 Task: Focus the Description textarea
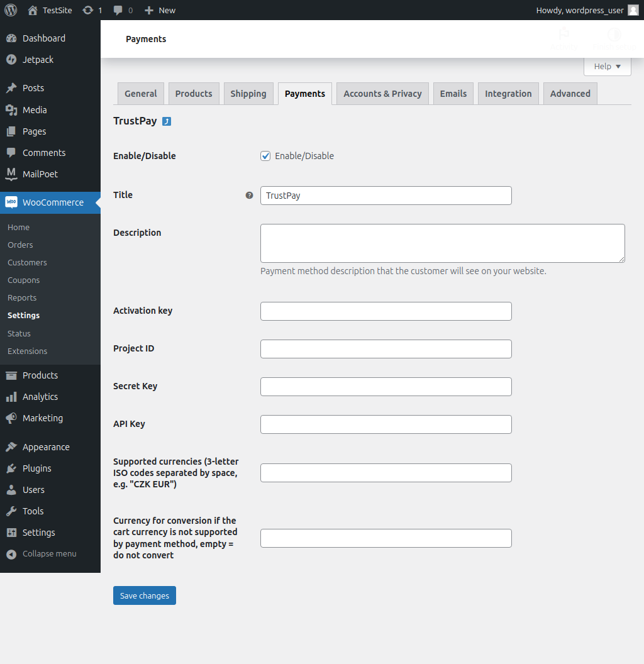click(x=443, y=243)
